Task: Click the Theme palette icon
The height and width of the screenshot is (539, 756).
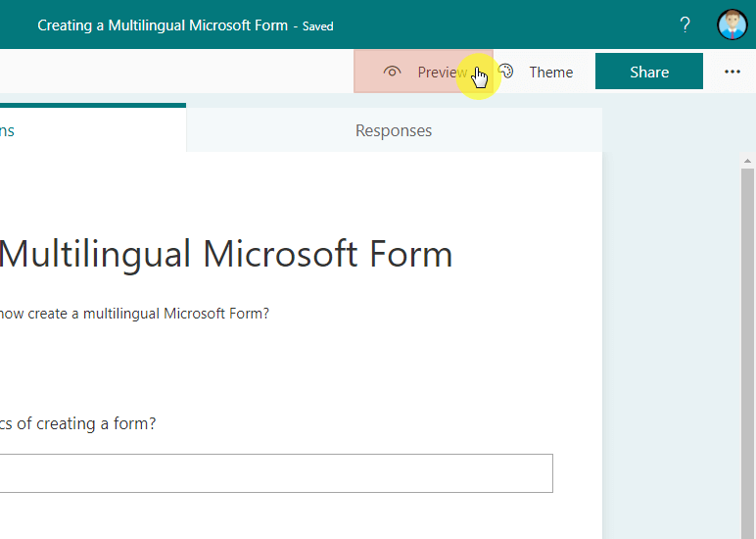Action: (x=506, y=72)
